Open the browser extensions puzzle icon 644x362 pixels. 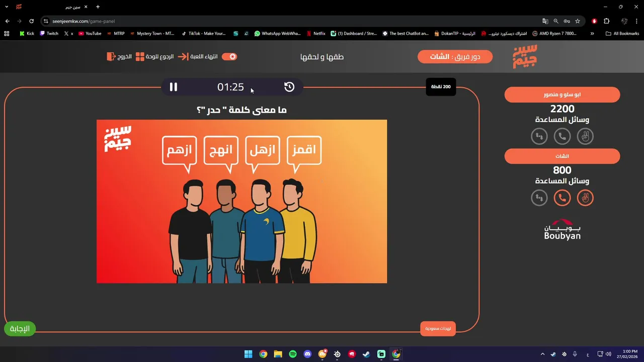click(606, 21)
